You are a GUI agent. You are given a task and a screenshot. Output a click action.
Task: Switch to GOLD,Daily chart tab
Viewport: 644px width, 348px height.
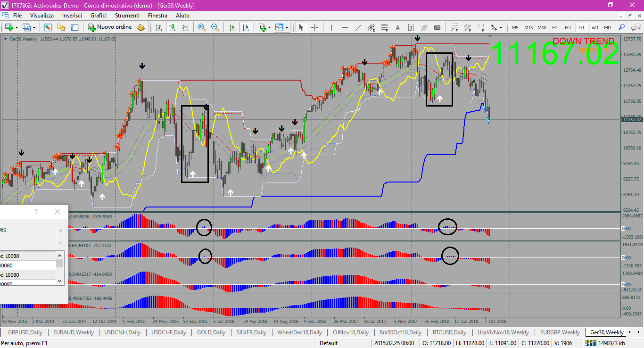(x=211, y=332)
